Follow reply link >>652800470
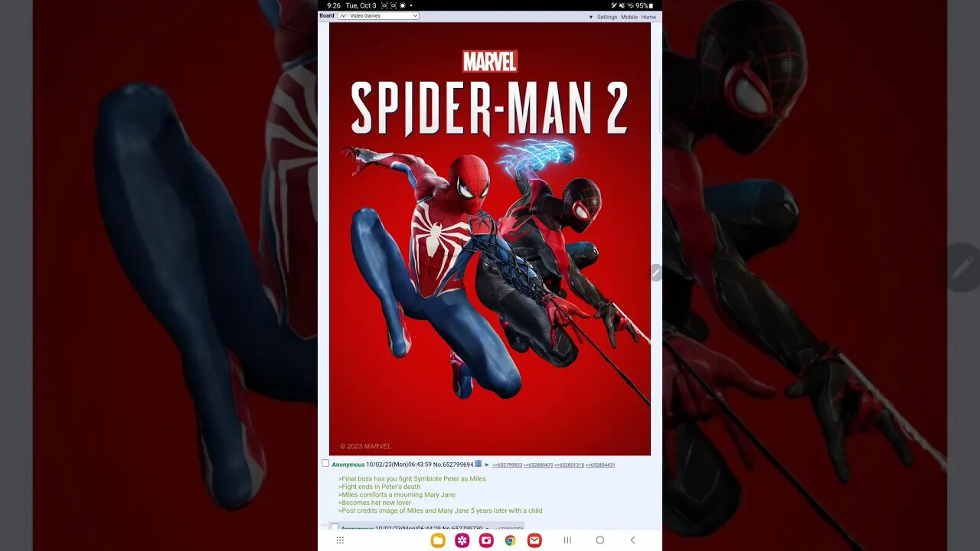Viewport: 980px width, 551px height. 538,465
